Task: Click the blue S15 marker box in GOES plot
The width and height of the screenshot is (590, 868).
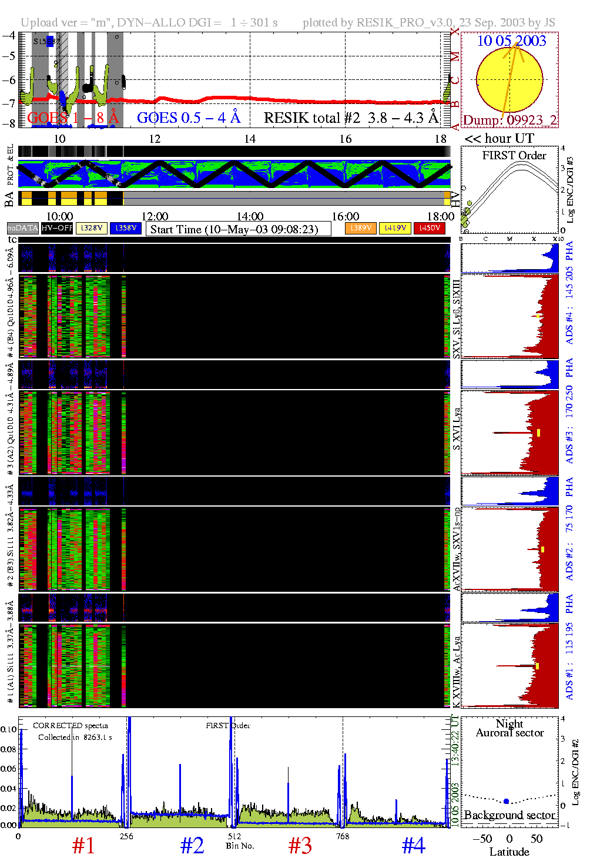Action: pos(50,42)
